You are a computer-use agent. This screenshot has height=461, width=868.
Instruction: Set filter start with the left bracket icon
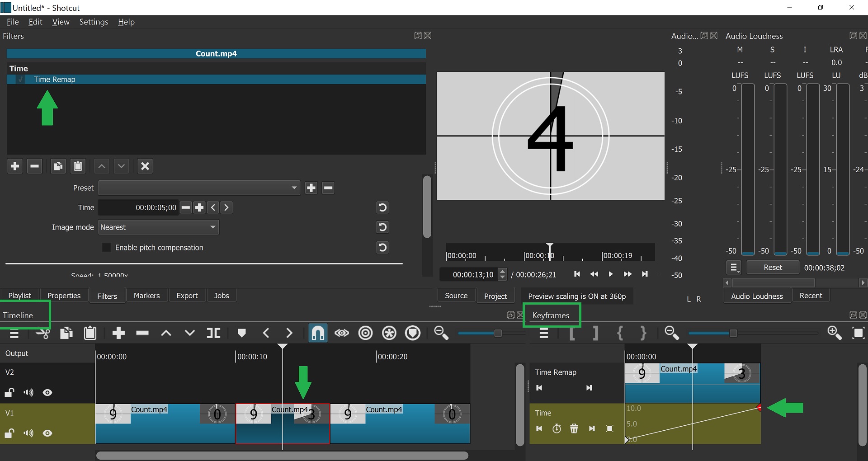(572, 334)
